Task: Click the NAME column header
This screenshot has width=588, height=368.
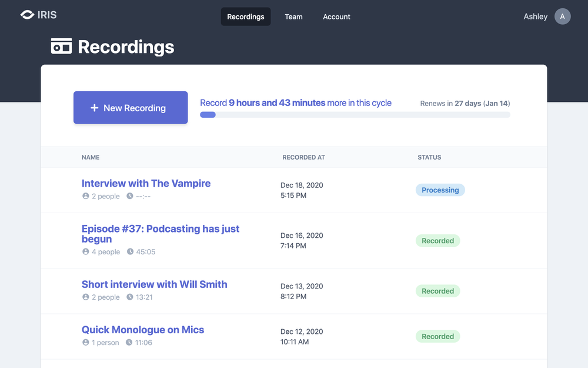Action: click(x=91, y=157)
